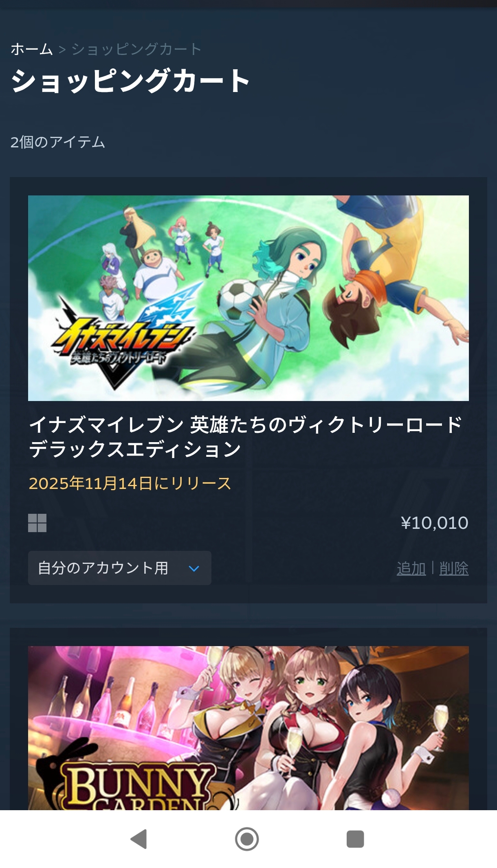Click the ショッピングカート page heading
Image resolution: width=497 pixels, height=868 pixels.
point(130,81)
